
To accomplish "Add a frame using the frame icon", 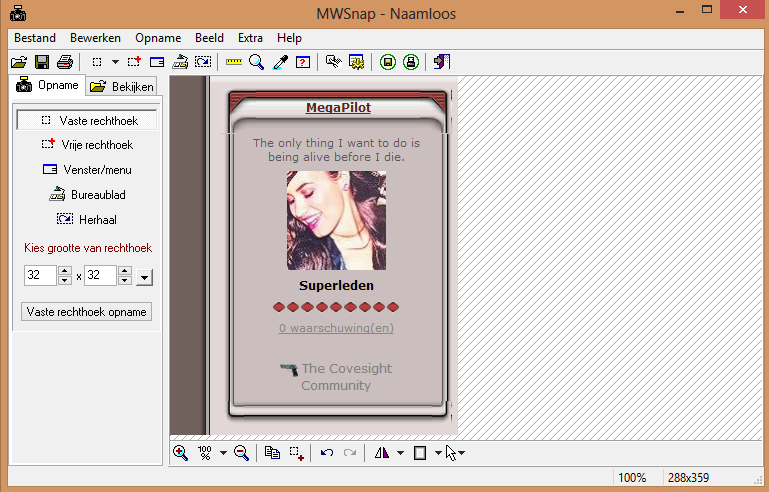I will click(420, 453).
